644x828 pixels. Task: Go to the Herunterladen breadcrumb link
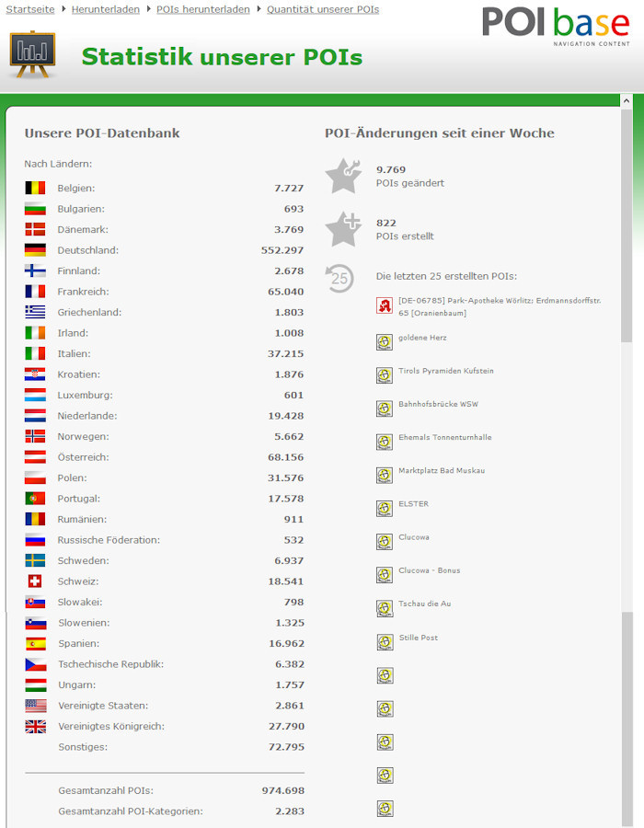click(105, 9)
